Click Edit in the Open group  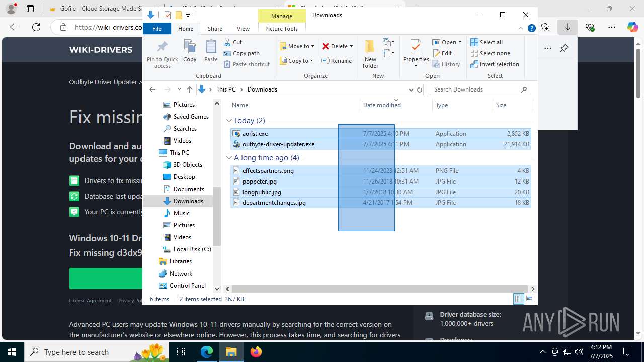442,53
